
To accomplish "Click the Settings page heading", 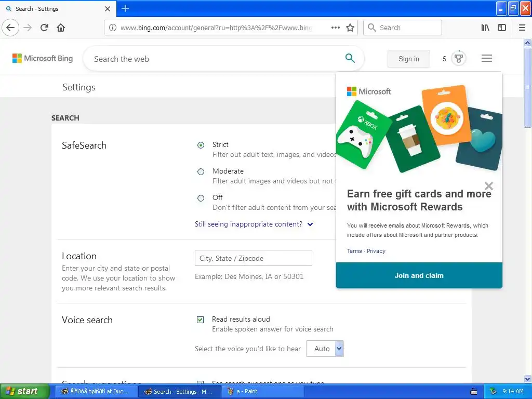I will [79, 87].
